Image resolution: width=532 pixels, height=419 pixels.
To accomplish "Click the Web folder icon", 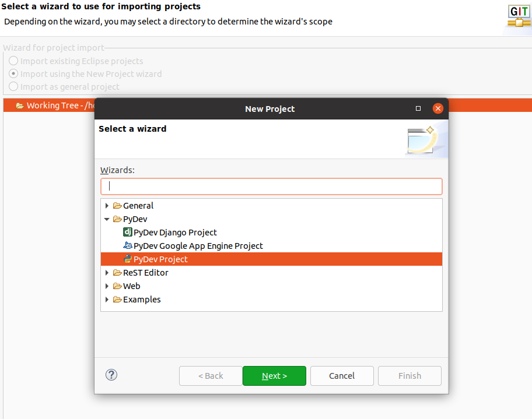I will (x=117, y=286).
